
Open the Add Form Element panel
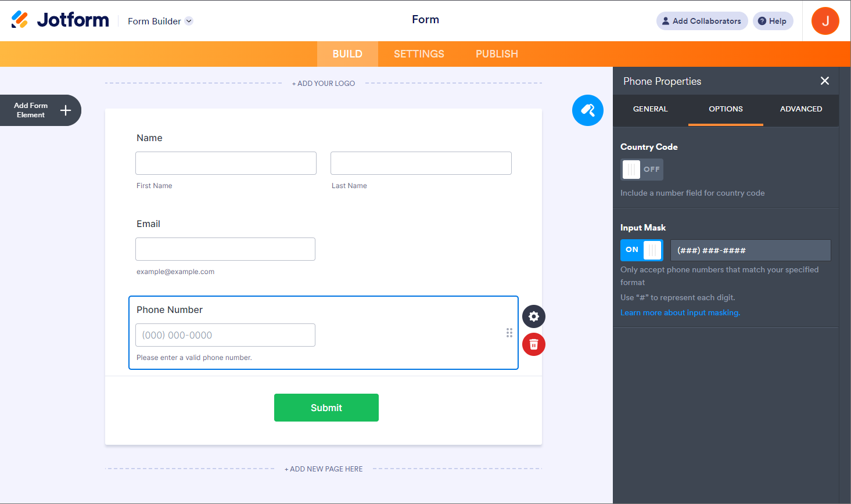point(40,110)
